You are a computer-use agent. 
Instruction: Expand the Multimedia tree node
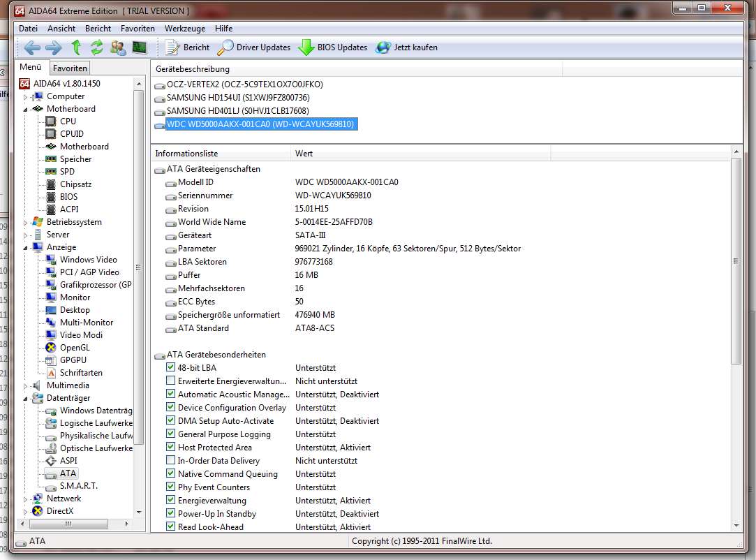tap(26, 386)
